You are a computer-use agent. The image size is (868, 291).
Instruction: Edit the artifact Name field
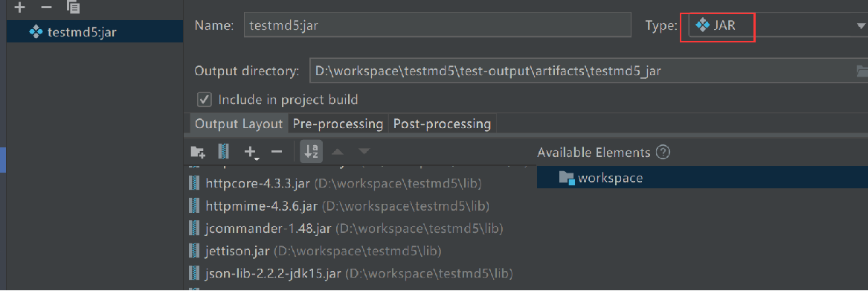(437, 25)
